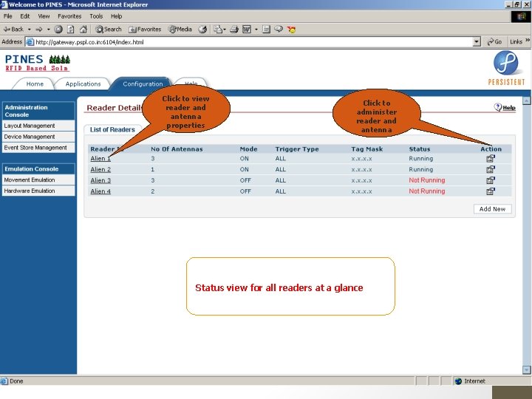Click the Mode column header
The height and width of the screenshot is (399, 532).
(x=248, y=149)
